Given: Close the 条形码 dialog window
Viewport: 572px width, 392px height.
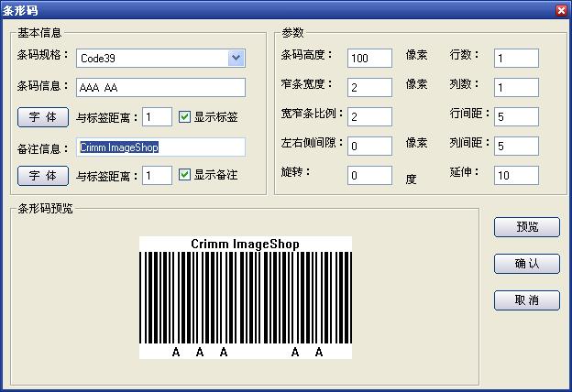Looking at the screenshot, I should (561, 10).
